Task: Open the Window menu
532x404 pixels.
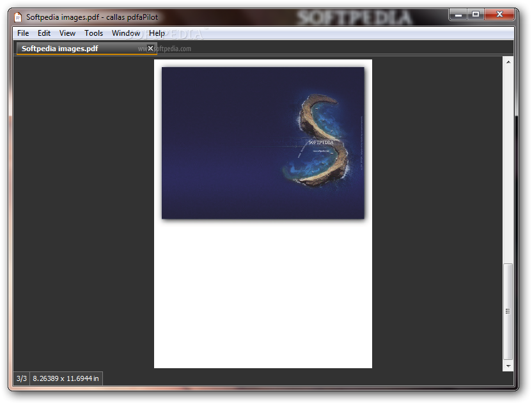Action: coord(126,33)
